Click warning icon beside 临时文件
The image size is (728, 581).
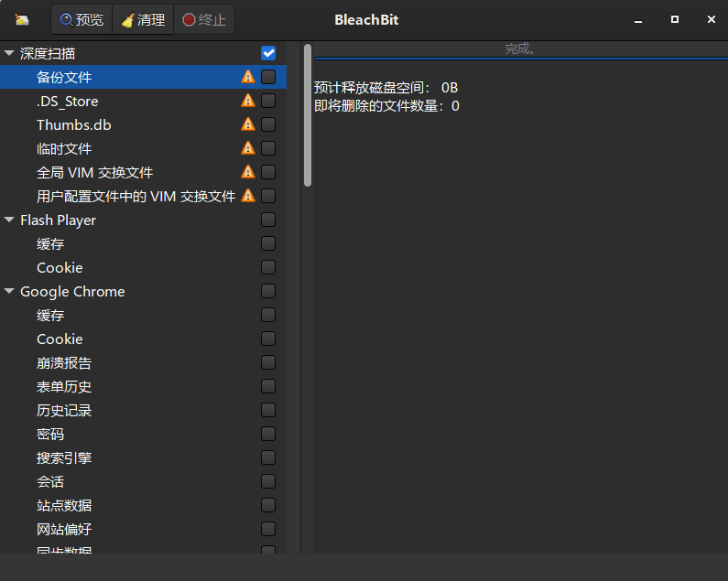tap(248, 148)
